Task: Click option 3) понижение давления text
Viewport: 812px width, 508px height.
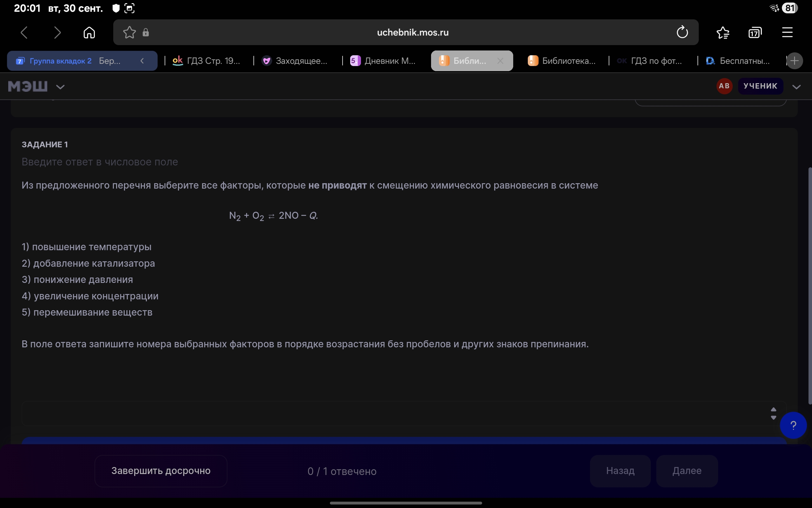Action: pyautogui.click(x=77, y=279)
